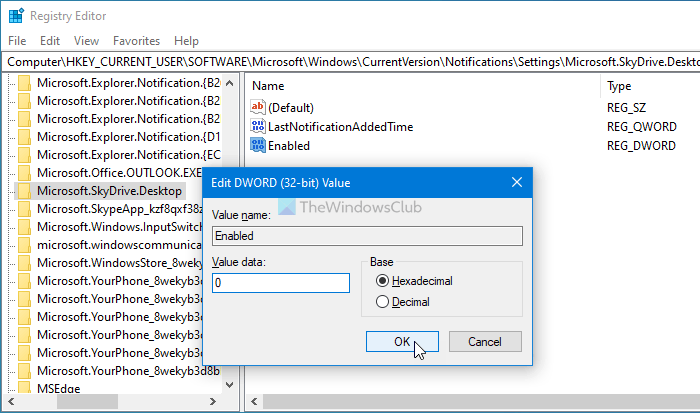
Task: Click the Value name field showing Enabled
Action: [367, 236]
